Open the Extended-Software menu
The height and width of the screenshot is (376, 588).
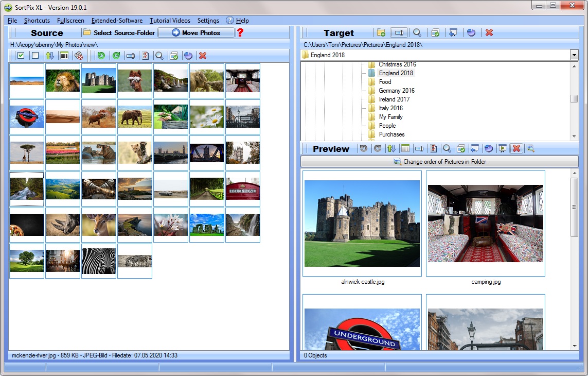pyautogui.click(x=117, y=21)
